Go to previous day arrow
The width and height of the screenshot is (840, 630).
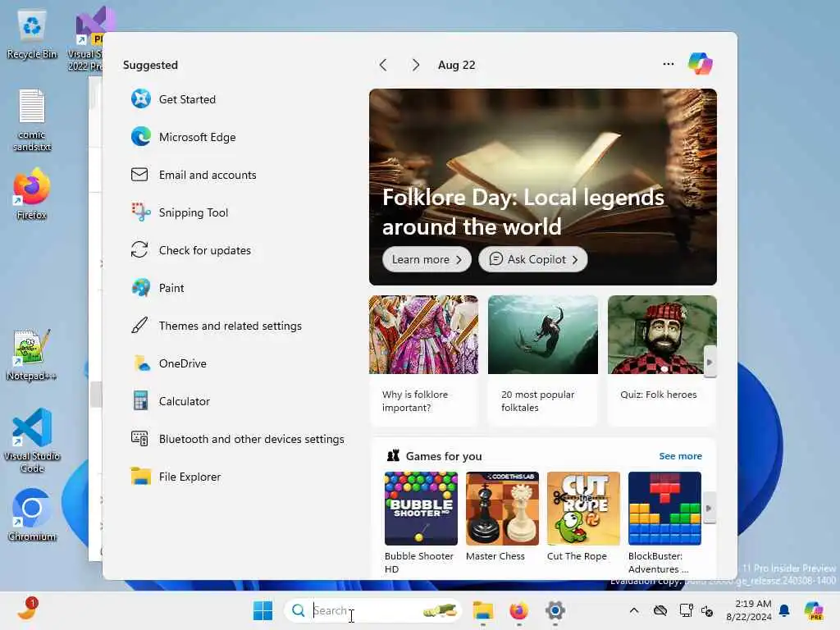tap(383, 65)
